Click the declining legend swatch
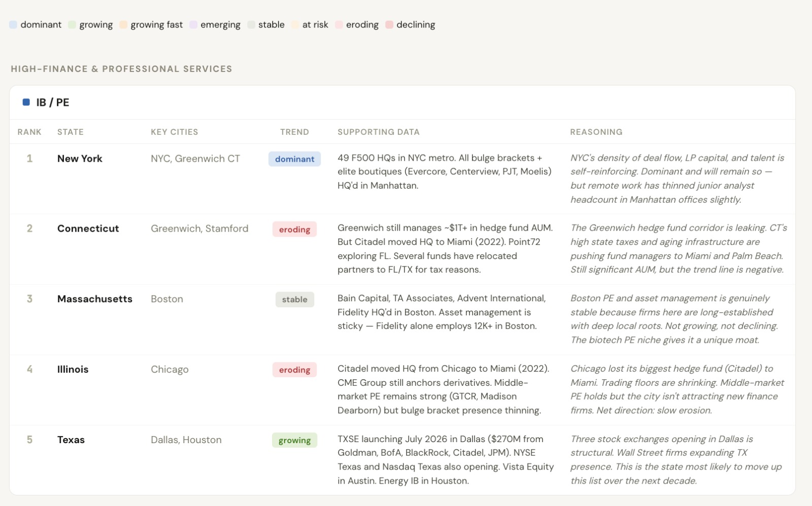 389,25
